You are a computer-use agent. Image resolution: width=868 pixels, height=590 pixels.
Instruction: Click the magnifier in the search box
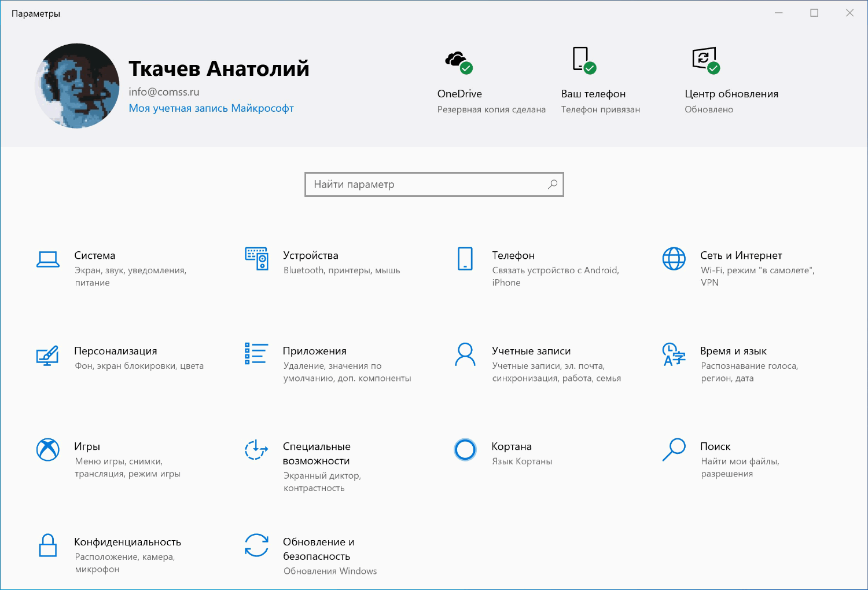[x=553, y=184]
